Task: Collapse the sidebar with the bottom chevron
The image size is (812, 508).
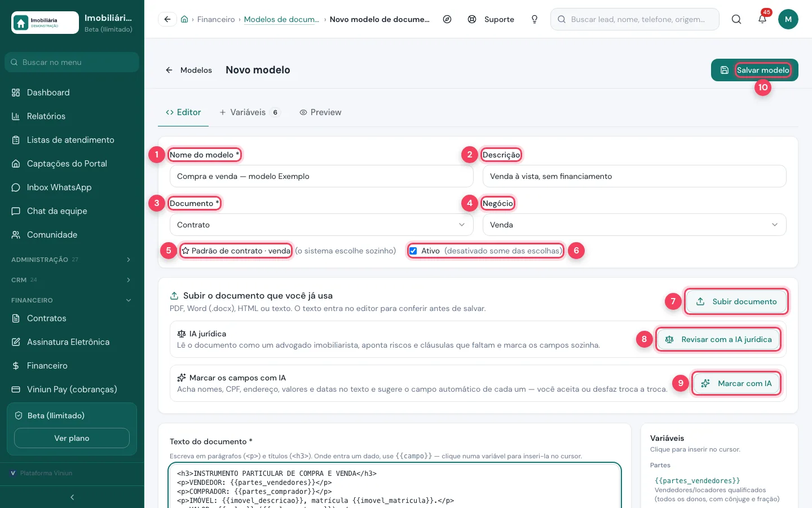Action: [x=72, y=497]
